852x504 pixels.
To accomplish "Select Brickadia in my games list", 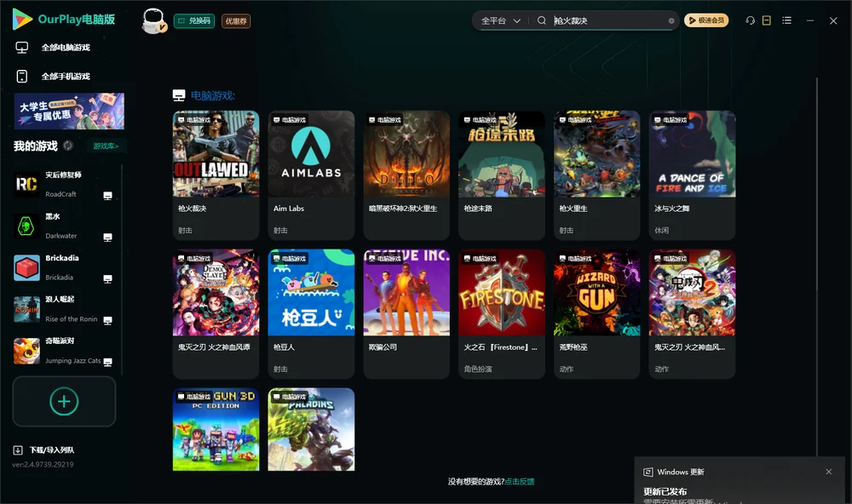I will coord(64,267).
